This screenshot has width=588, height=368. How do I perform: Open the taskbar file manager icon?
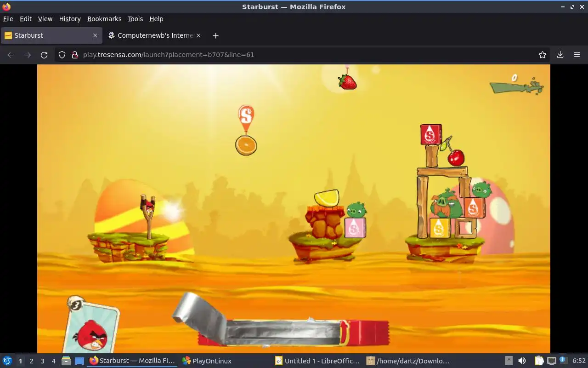(66, 361)
